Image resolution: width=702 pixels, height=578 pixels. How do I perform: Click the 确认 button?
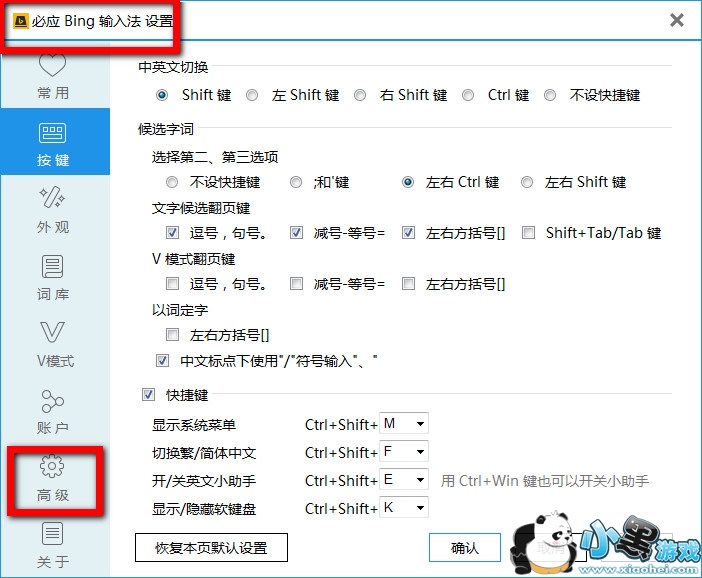(465, 548)
